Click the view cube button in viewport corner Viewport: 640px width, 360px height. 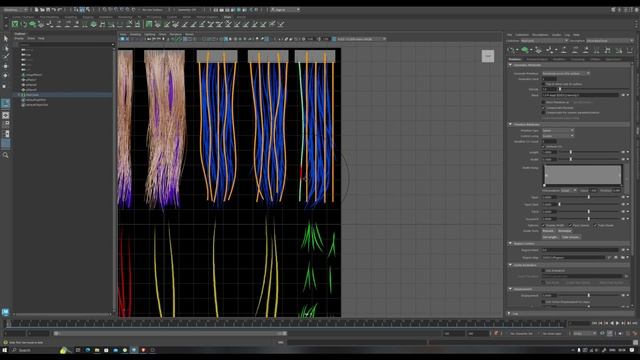click(x=488, y=56)
